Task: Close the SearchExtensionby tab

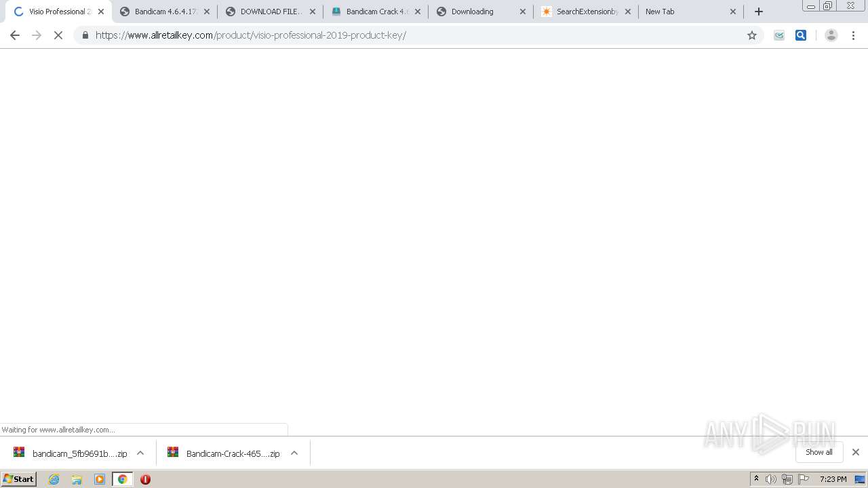Action: point(628,12)
